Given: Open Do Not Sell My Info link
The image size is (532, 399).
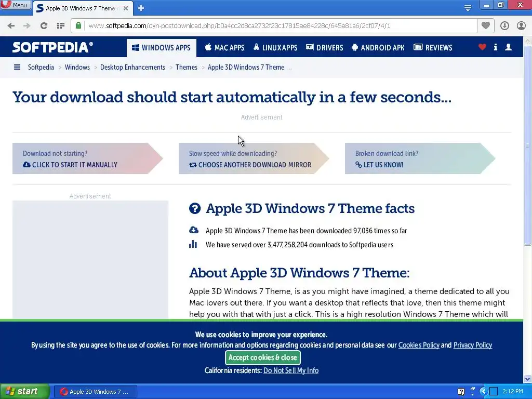Looking at the screenshot, I should (291, 370).
